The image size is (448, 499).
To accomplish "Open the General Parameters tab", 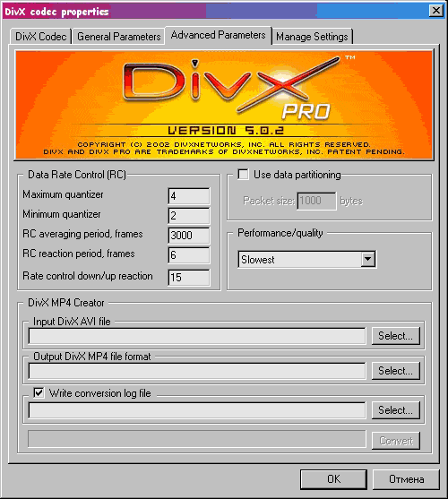I will click(x=118, y=37).
